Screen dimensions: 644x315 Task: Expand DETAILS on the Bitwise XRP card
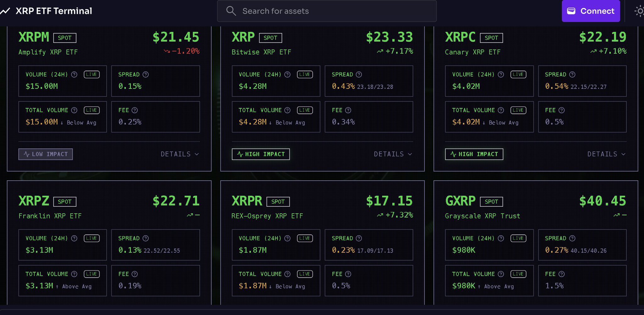(393, 154)
